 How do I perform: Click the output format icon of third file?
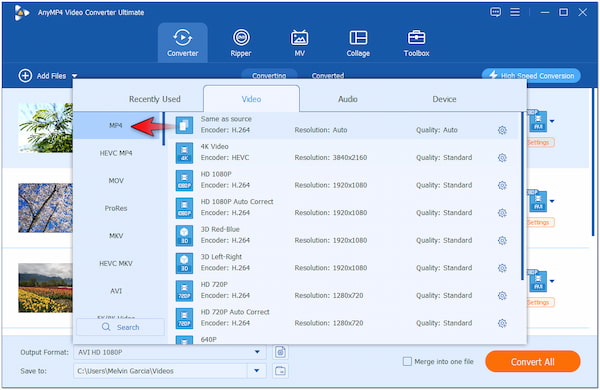(x=538, y=281)
